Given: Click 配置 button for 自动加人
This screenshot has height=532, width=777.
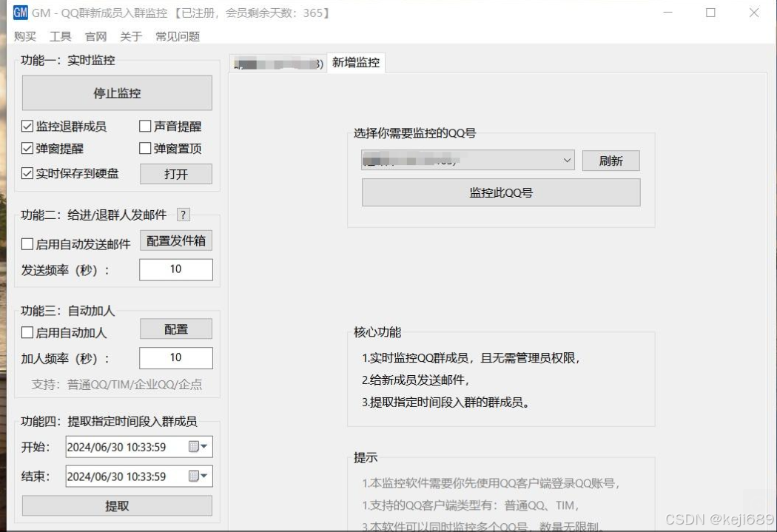Looking at the screenshot, I should click(x=176, y=329).
